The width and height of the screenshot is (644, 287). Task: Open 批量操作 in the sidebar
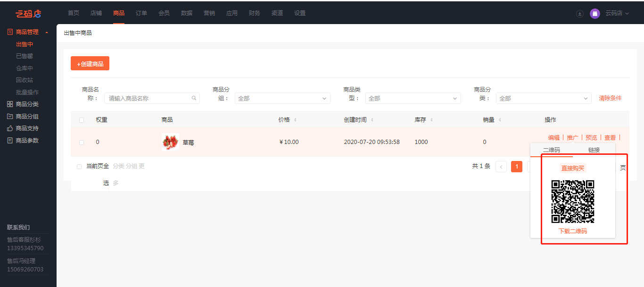27,93
